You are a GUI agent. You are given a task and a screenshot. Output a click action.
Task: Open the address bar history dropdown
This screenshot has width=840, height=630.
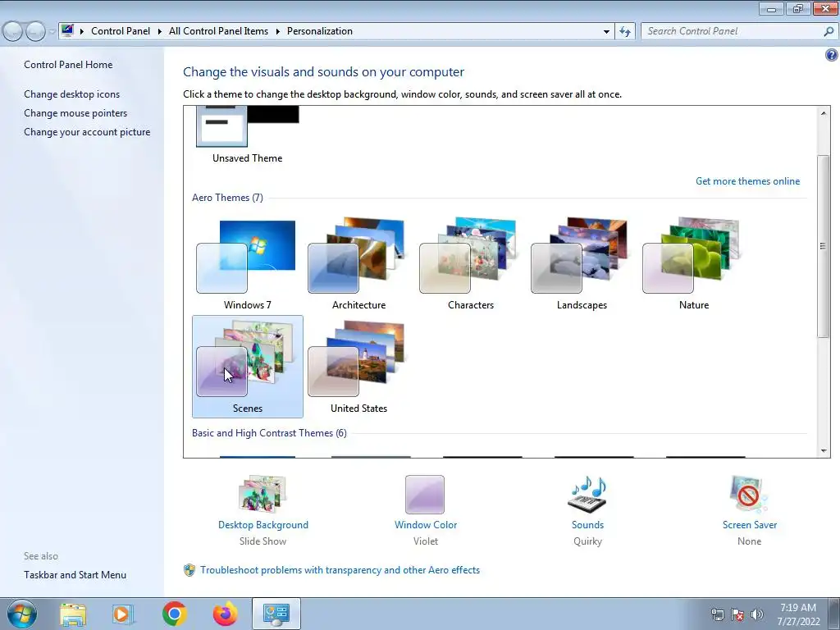point(606,32)
